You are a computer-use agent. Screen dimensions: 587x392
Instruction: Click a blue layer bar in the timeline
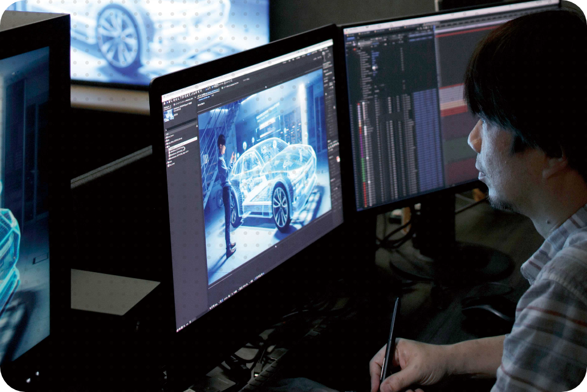point(426,137)
